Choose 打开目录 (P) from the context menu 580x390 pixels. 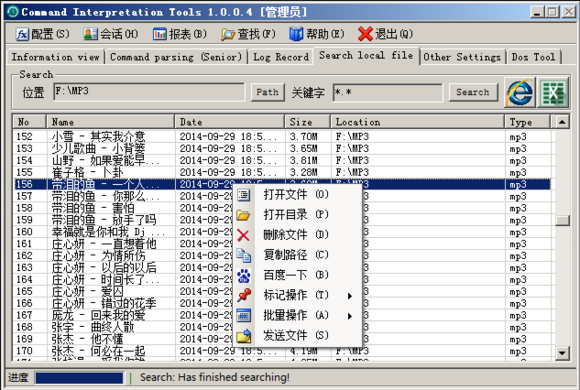[297, 215]
